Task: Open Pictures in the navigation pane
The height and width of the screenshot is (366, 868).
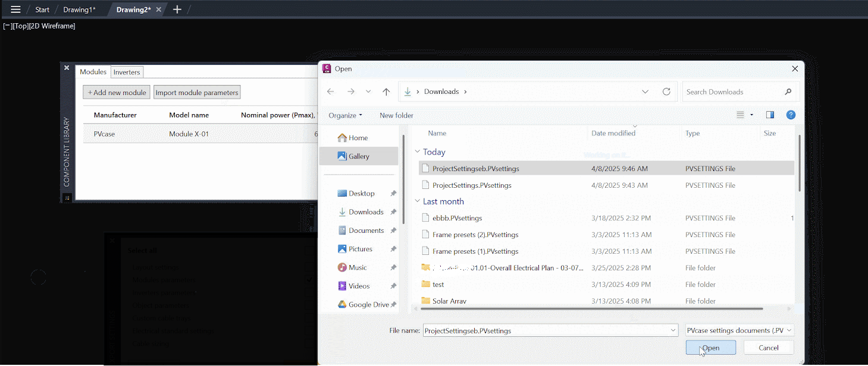Action: (361, 249)
